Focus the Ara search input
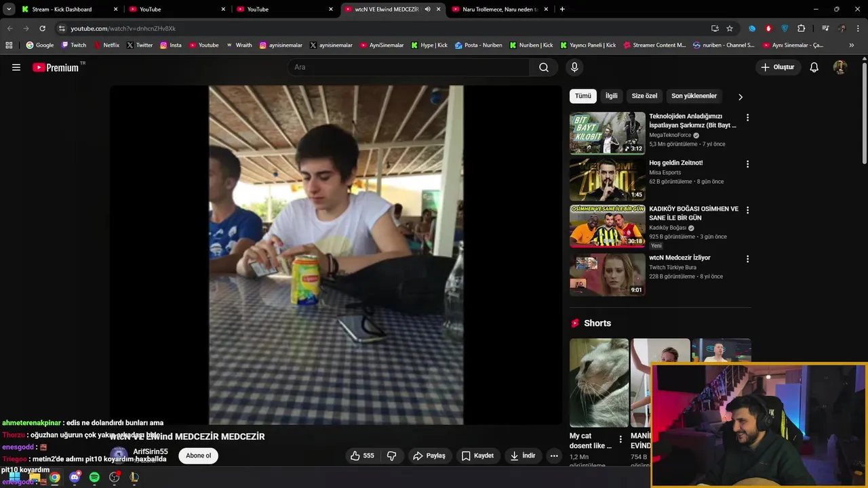This screenshot has width=868, height=488. (408, 67)
